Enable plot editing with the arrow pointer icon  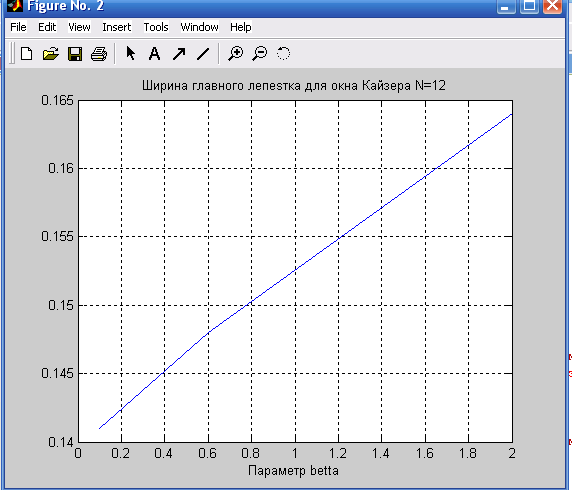click(130, 53)
